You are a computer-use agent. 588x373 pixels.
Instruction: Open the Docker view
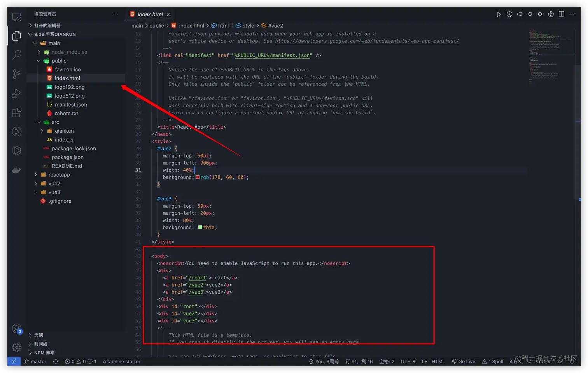pos(17,170)
